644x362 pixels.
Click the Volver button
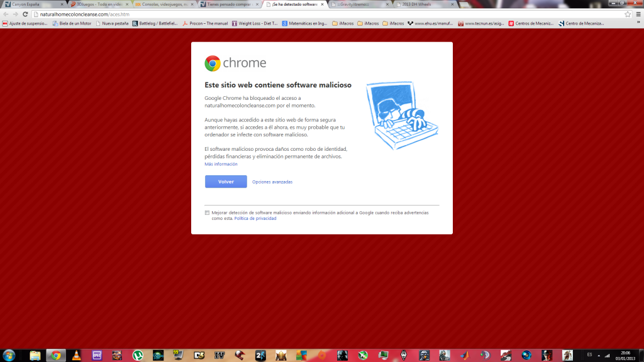point(226,182)
